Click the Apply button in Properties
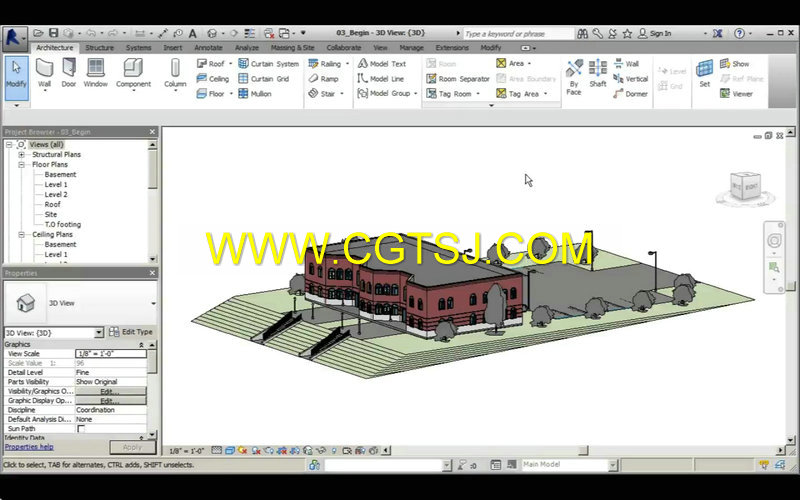This screenshot has height=500, width=800. [x=132, y=447]
